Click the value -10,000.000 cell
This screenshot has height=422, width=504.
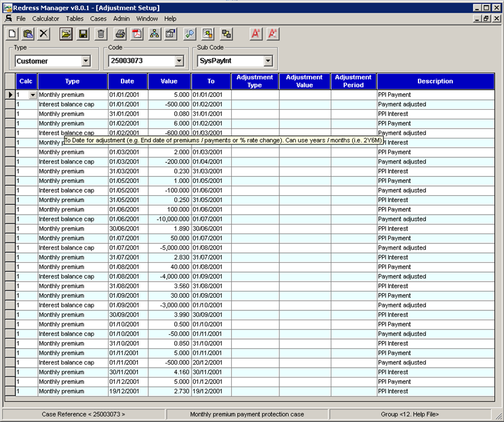coord(170,219)
